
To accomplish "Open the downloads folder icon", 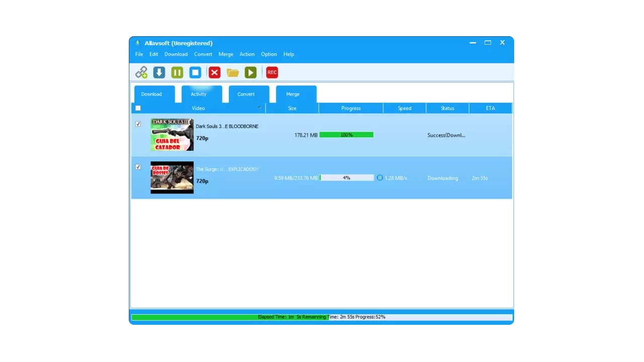I will pyautogui.click(x=232, y=72).
